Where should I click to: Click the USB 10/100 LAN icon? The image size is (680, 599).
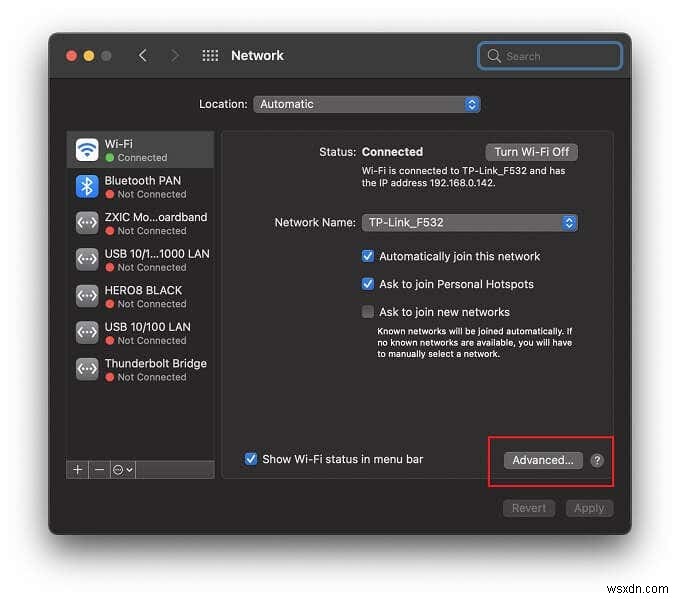click(87, 333)
